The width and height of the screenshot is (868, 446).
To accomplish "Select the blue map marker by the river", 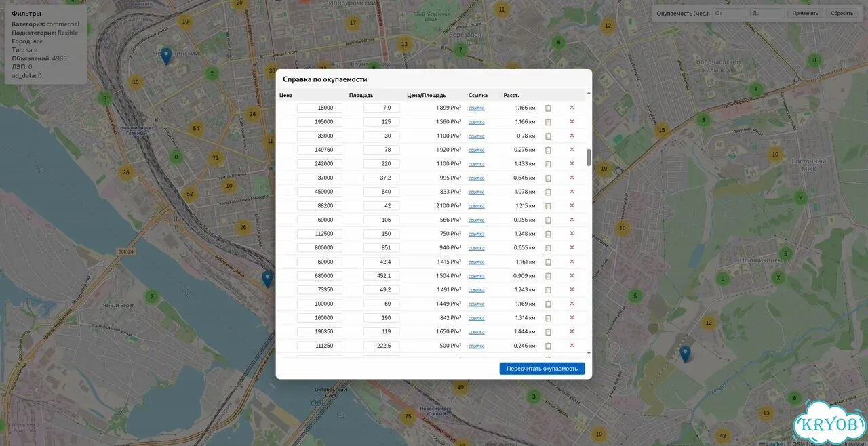I will (x=267, y=279).
